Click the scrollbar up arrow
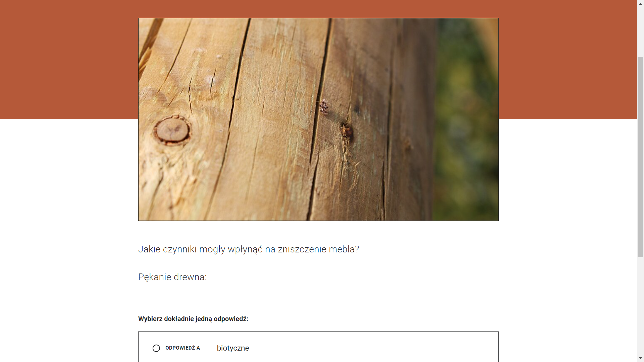 tap(641, 3)
